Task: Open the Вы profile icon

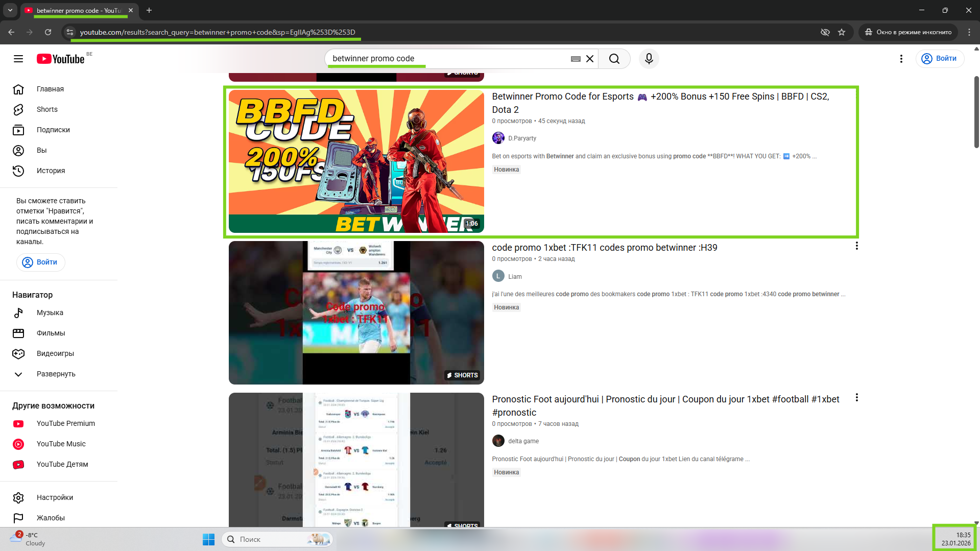Action: click(x=18, y=151)
